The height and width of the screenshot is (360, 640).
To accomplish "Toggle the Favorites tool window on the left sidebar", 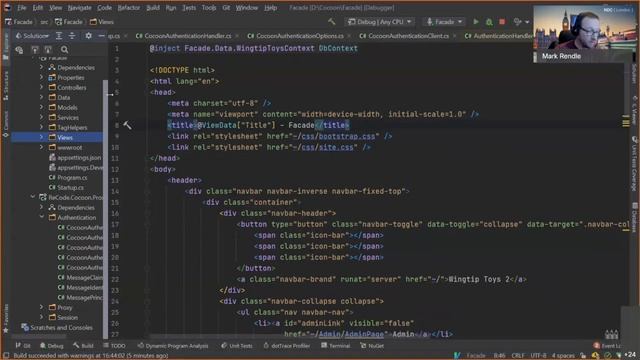I will pos(6,318).
